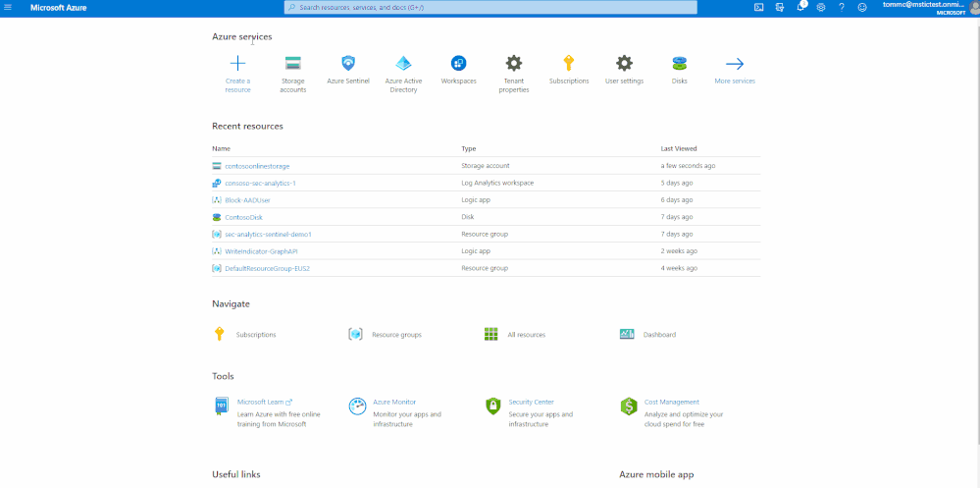Open the tommc account menu
Screen dimensions: 980x488
(x=930, y=8)
